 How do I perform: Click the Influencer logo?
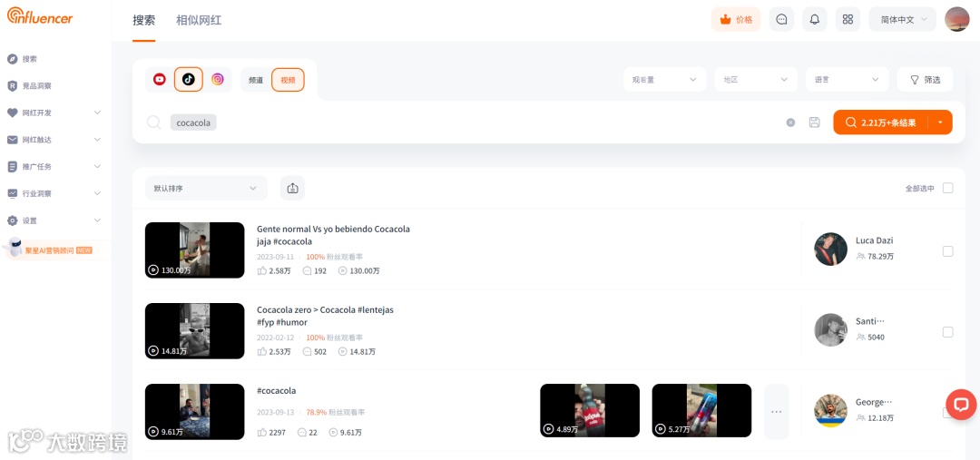[x=40, y=16]
